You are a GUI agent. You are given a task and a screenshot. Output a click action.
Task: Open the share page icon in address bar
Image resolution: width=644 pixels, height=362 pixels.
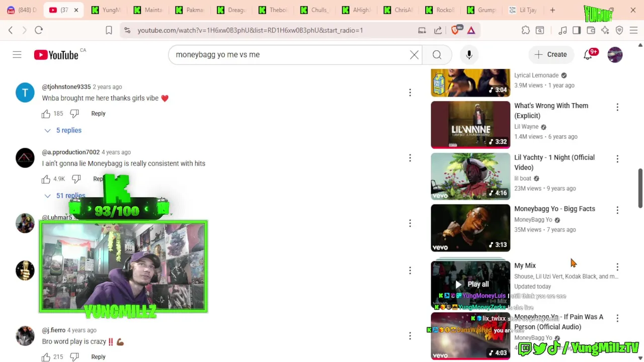pos(438,30)
